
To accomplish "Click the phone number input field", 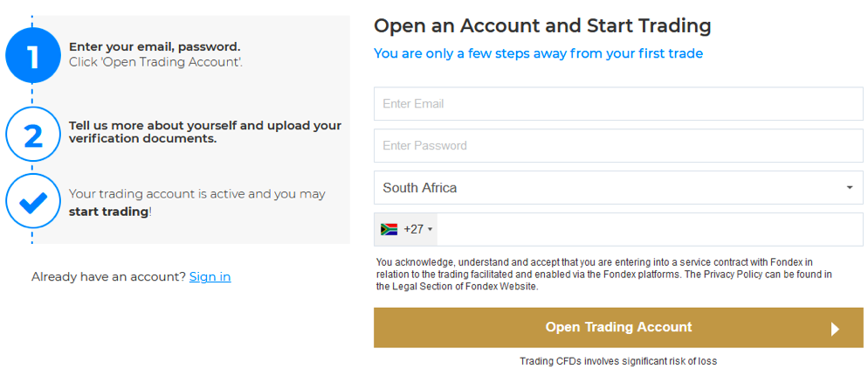I will pyautogui.click(x=650, y=229).
